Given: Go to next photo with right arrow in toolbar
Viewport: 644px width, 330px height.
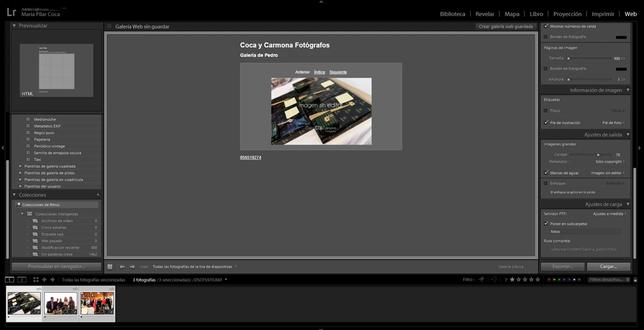Looking at the screenshot, I should [x=132, y=267].
